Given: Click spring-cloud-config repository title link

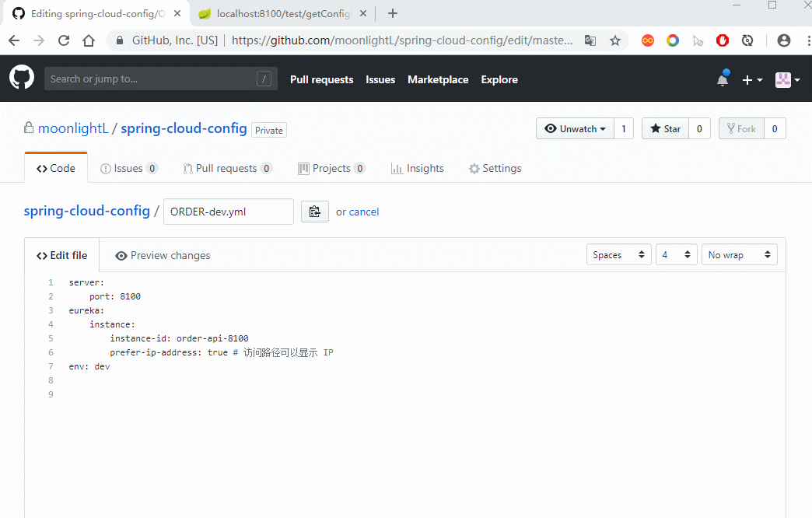Looking at the screenshot, I should coord(184,128).
